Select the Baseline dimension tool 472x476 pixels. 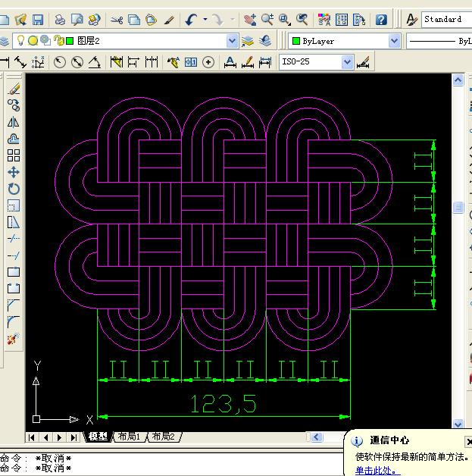click(x=134, y=62)
